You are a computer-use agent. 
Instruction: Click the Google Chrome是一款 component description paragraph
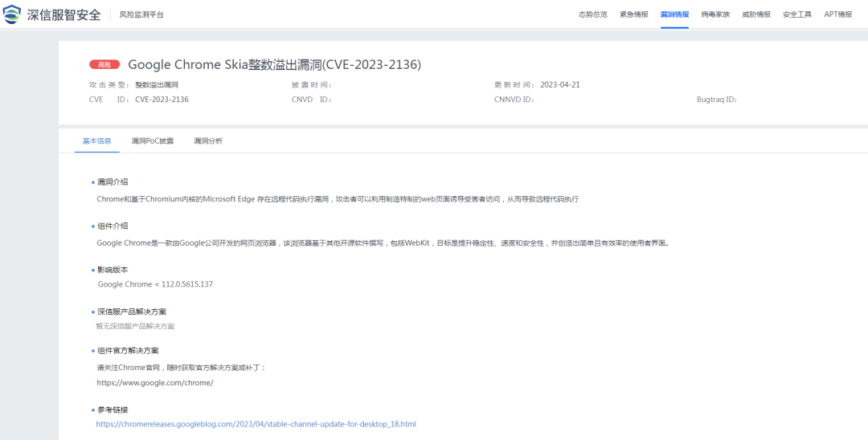383,242
